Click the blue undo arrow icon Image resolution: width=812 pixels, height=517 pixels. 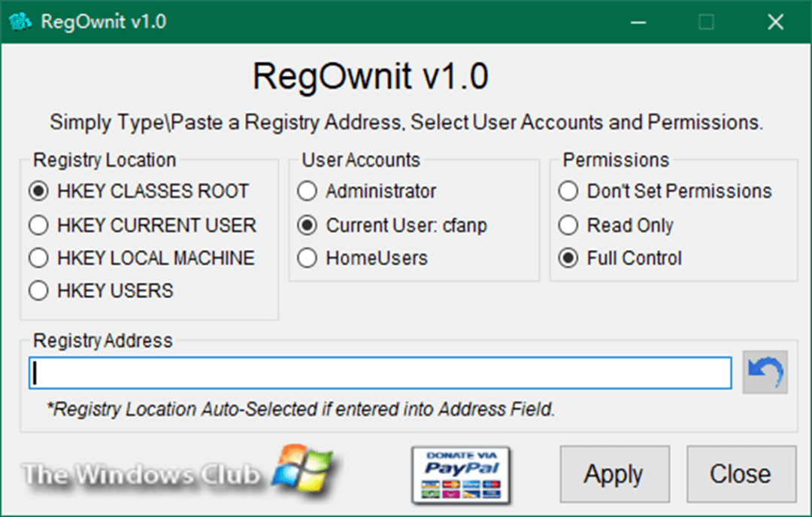765,373
